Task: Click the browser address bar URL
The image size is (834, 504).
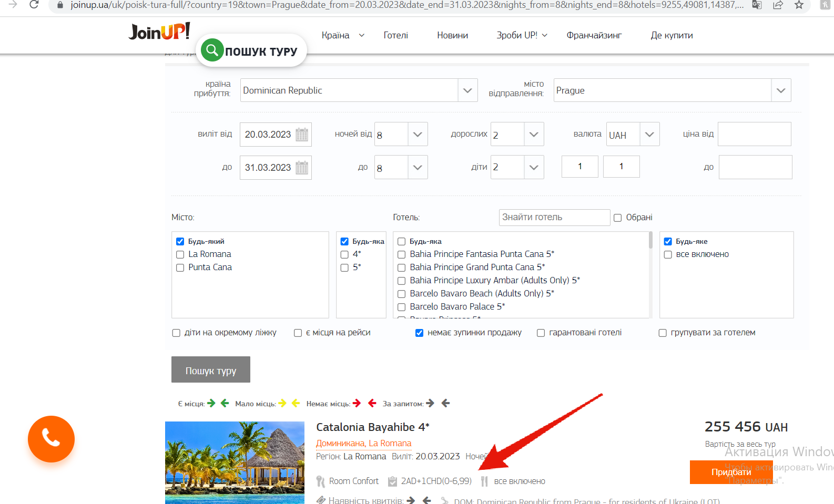Action: click(x=407, y=5)
